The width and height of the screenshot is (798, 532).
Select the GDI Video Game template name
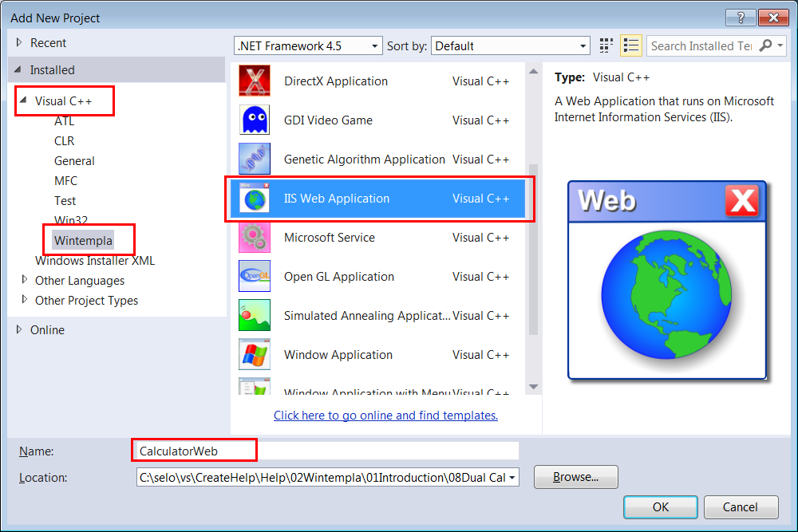click(x=328, y=120)
